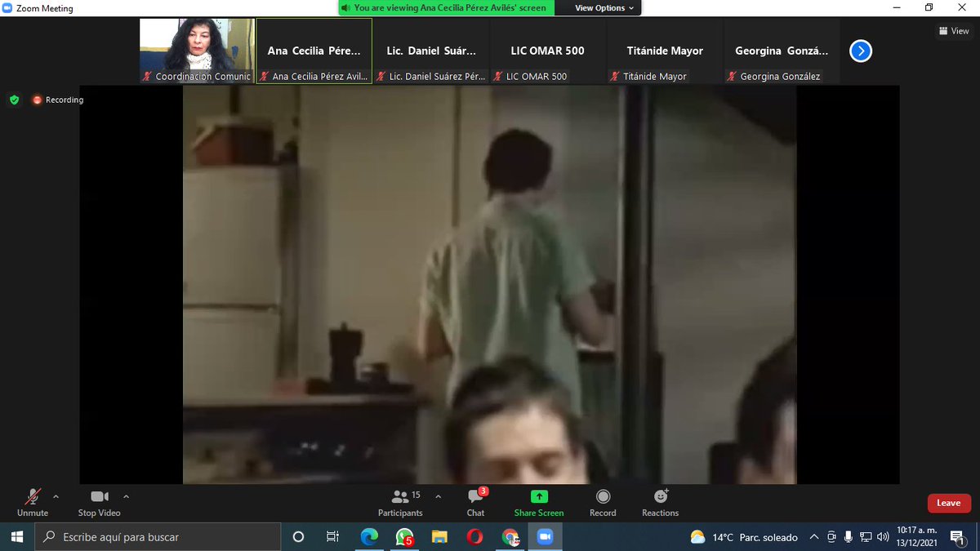Click muted mic icon on Titánide Mayor

pos(615,77)
